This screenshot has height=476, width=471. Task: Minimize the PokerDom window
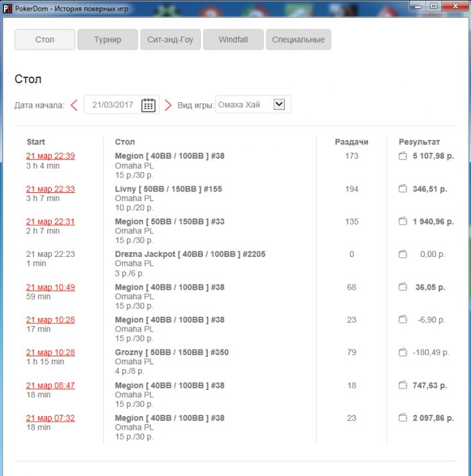click(418, 6)
